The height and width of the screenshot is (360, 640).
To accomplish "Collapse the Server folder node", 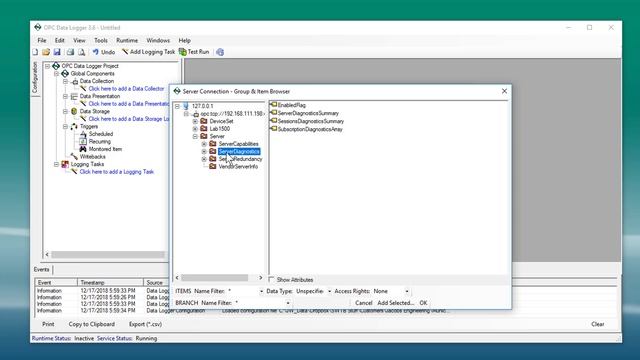I will pyautogui.click(x=195, y=136).
